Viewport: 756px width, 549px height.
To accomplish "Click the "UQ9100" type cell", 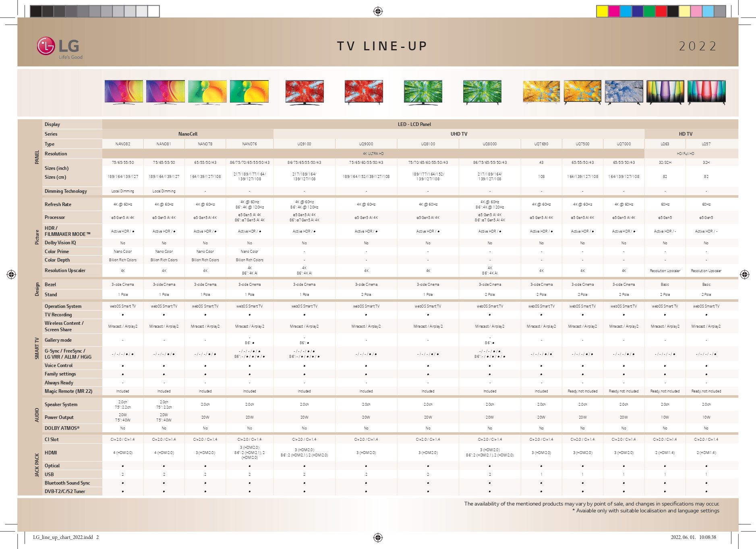I will pos(304,144).
